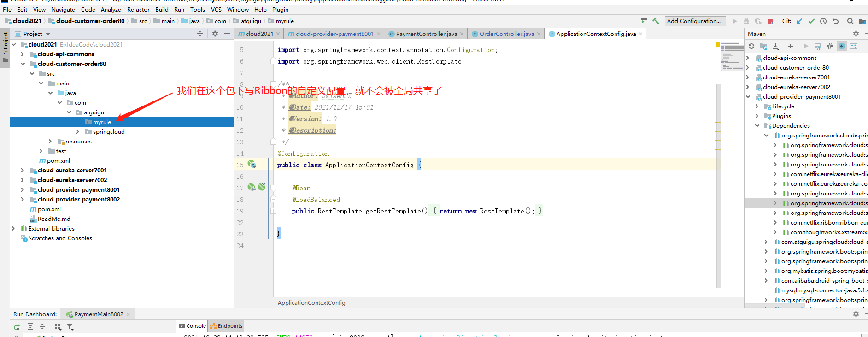
Task: Open the Refactor menu
Action: 138,9
